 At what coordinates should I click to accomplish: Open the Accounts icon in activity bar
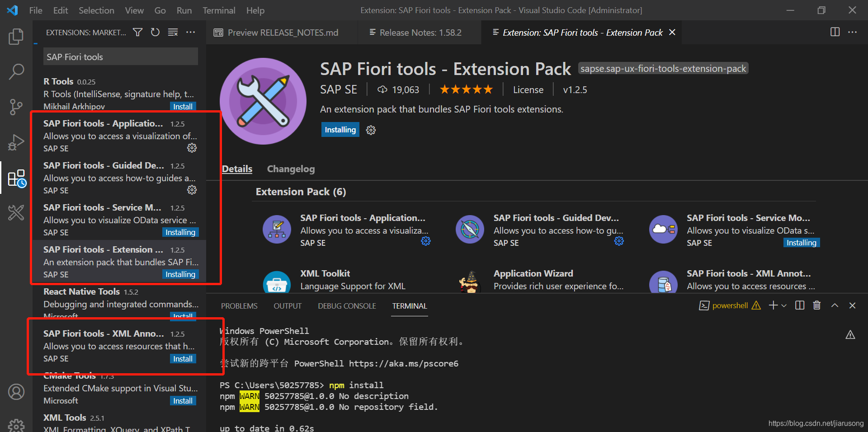point(16,392)
